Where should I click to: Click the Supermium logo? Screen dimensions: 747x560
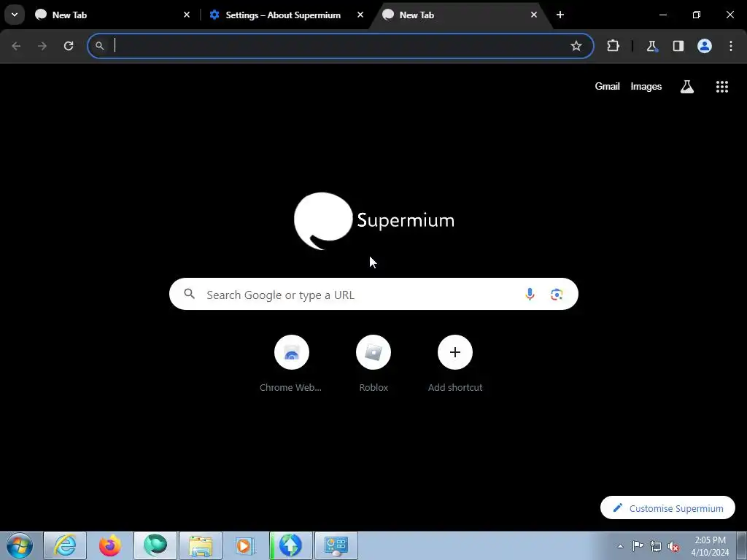374,221
